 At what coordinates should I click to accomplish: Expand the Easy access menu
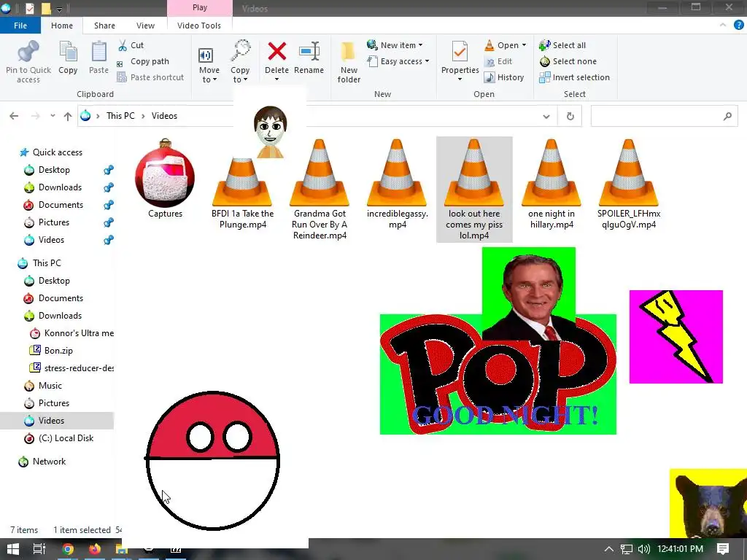pyautogui.click(x=398, y=61)
